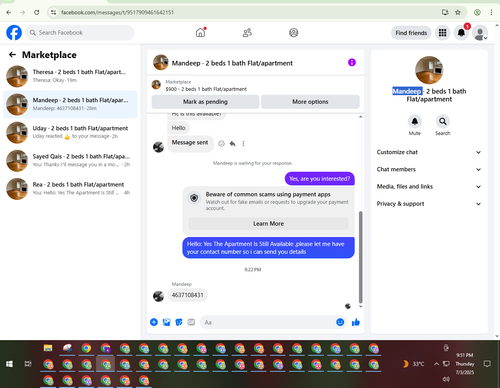Viewport: 500px width, 388px height.
Task: Reload the page in browser toolbar
Action: pyautogui.click(x=37, y=12)
